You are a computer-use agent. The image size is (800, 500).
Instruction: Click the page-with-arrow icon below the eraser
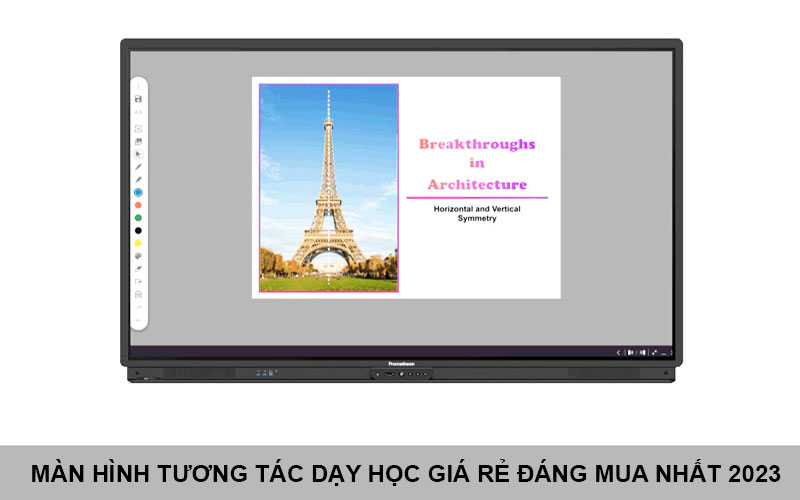138,282
